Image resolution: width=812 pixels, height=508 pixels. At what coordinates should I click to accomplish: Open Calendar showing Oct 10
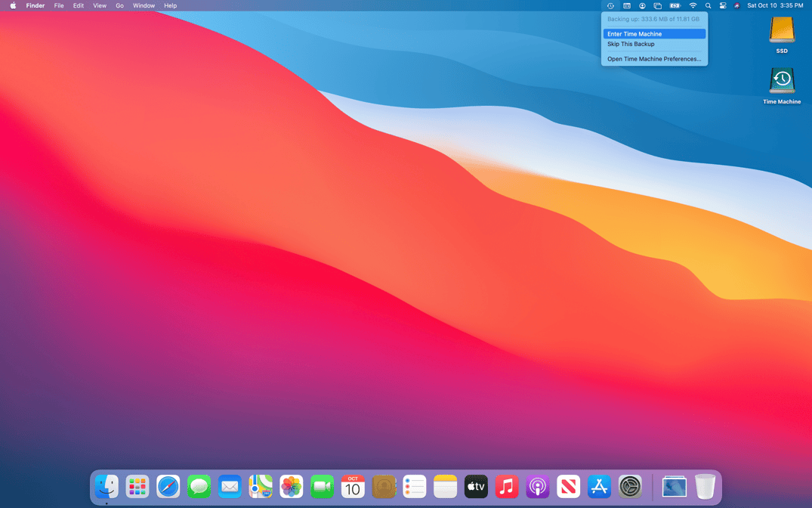pyautogui.click(x=353, y=487)
